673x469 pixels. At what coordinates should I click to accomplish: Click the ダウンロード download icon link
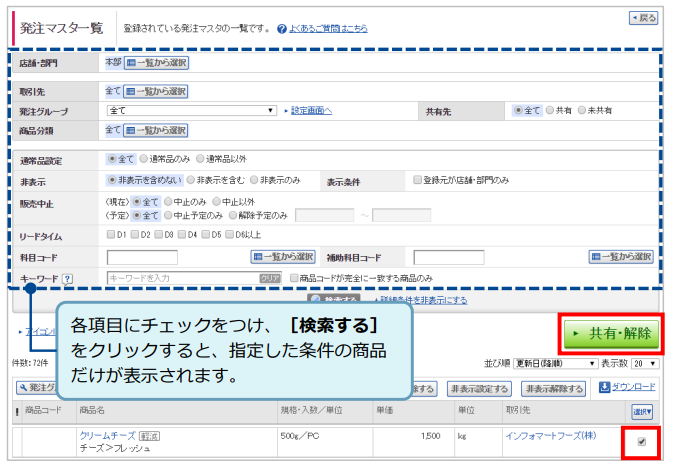pyautogui.click(x=627, y=388)
